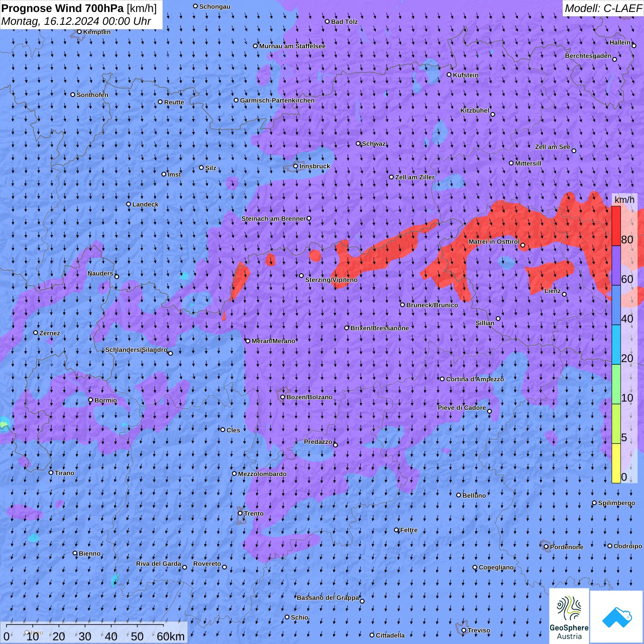
Task: Choose the yellow 0–5 km/h legend band
Action: pos(616,463)
